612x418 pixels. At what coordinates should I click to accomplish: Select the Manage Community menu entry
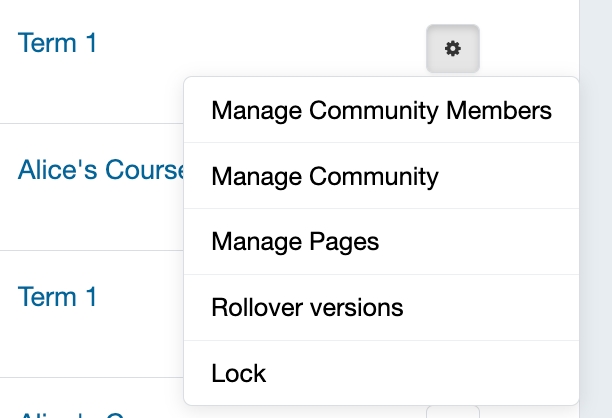click(325, 177)
